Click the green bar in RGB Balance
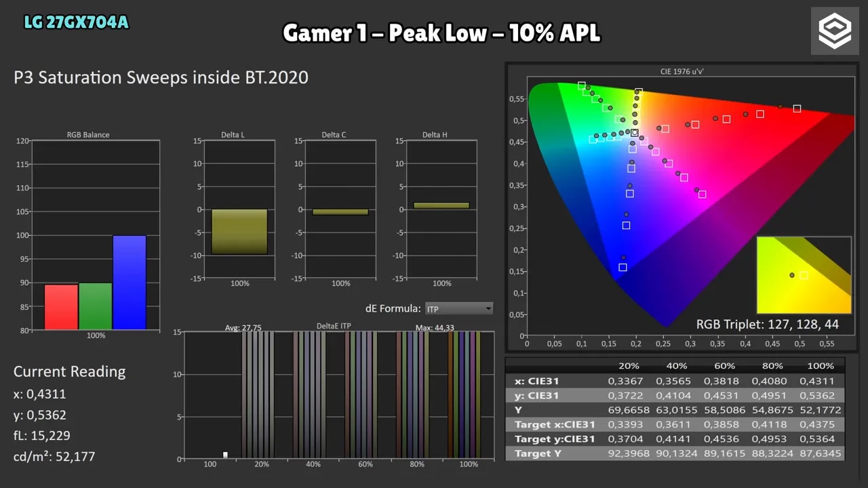This screenshot has width=868, height=488. [x=95, y=306]
